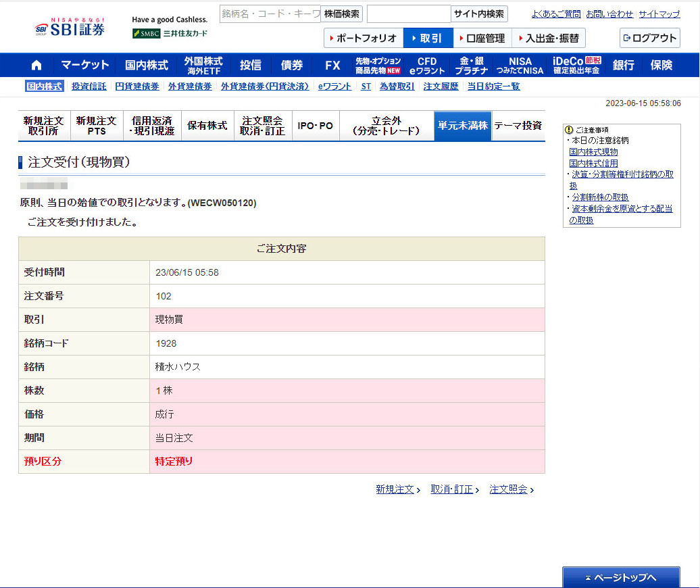Go to iDeCo 確定拠出年金 section
The width and height of the screenshot is (700, 588).
coord(576,65)
